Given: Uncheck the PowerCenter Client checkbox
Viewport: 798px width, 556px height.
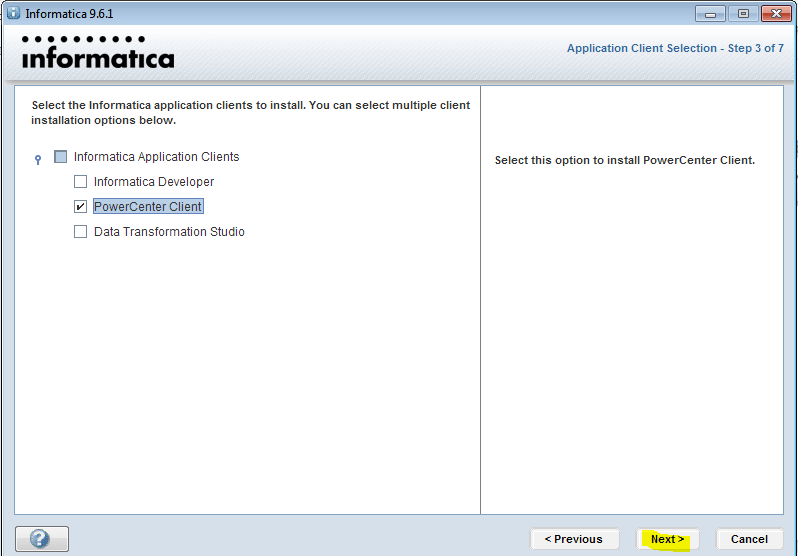Looking at the screenshot, I should pos(80,207).
